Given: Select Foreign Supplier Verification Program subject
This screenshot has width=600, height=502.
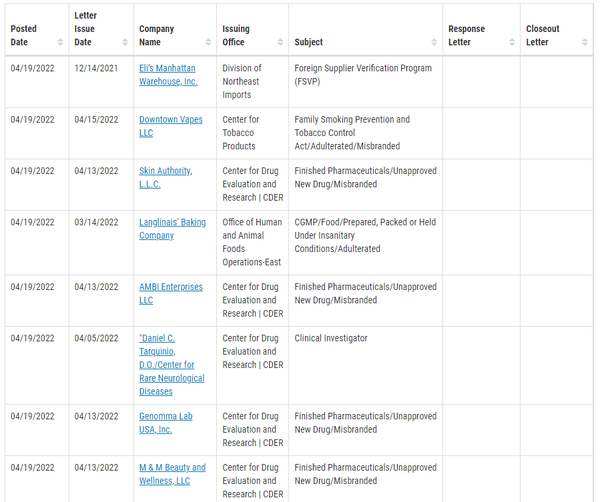Looking at the screenshot, I should pyautogui.click(x=363, y=75).
